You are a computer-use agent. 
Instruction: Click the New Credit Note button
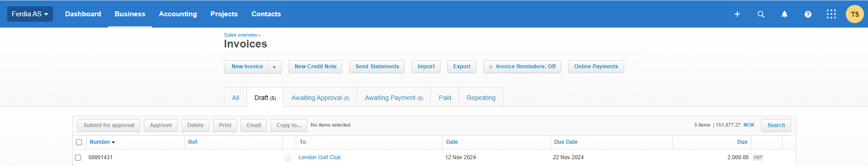(315, 66)
